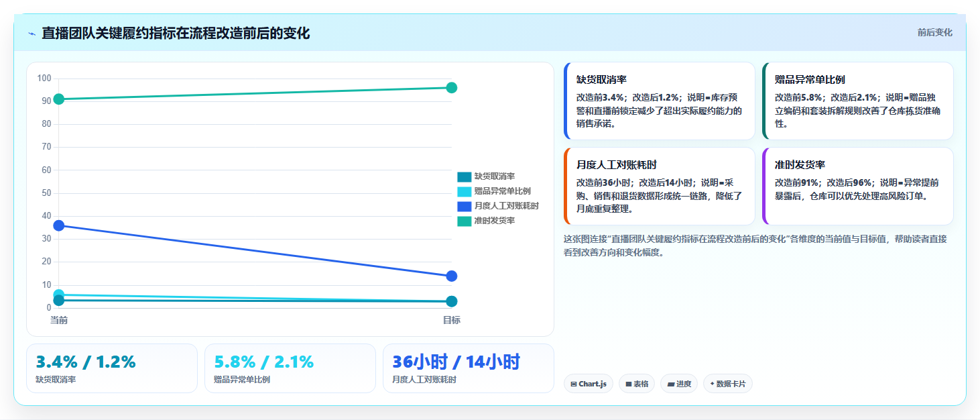Toggle 准时发货率 legend swatch
This screenshot has height=420, width=980.
coord(464,221)
